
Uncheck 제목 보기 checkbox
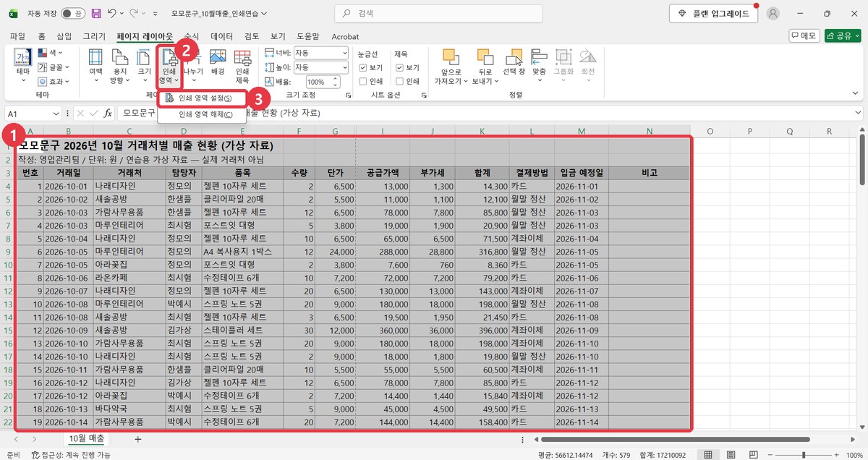tap(399, 67)
